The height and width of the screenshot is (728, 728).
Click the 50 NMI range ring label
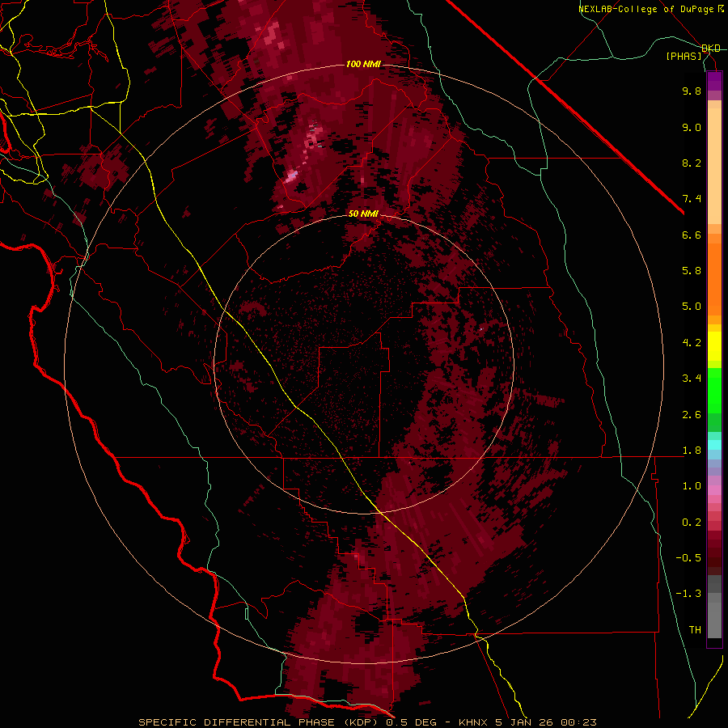(x=363, y=214)
